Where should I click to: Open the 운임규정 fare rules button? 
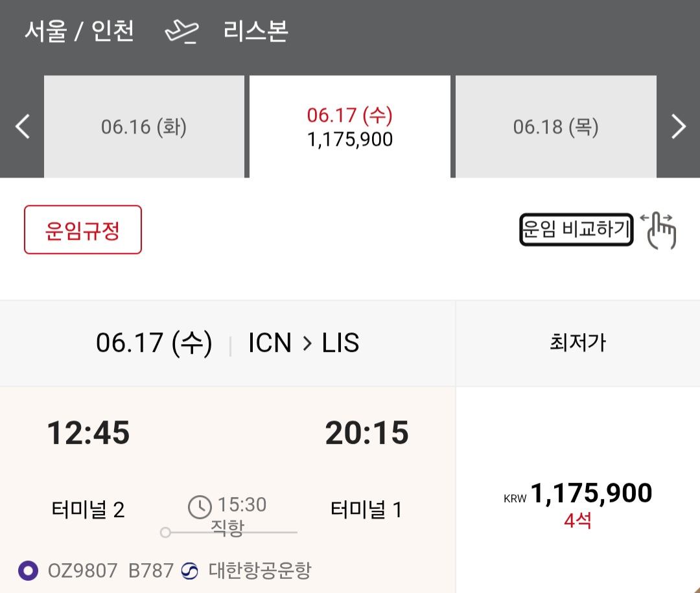(83, 230)
